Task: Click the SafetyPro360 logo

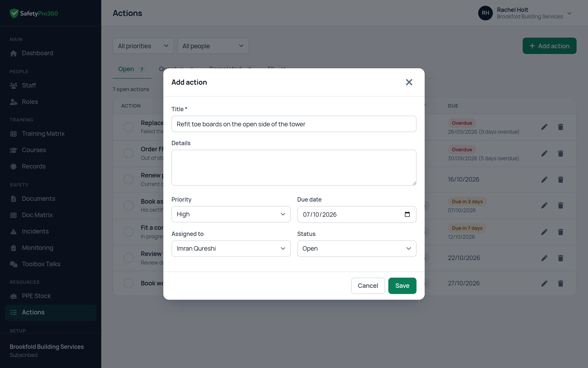Action: 34,13
